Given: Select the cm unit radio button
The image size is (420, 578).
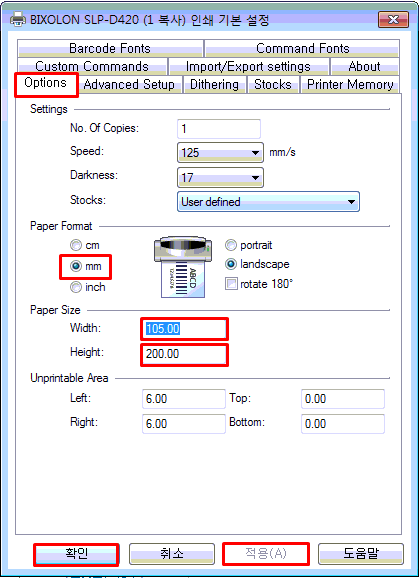Looking at the screenshot, I should 76,245.
